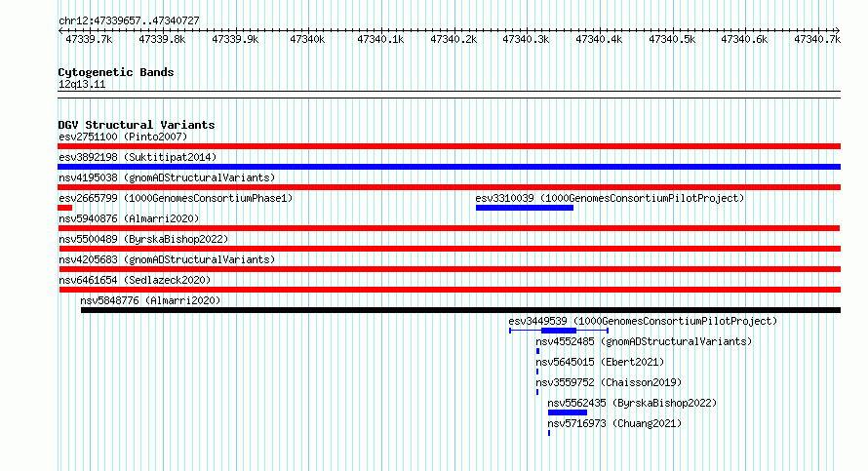The height and width of the screenshot is (471, 868).
Task: Click the Cytogenetic Bands track title
Action: click(116, 72)
